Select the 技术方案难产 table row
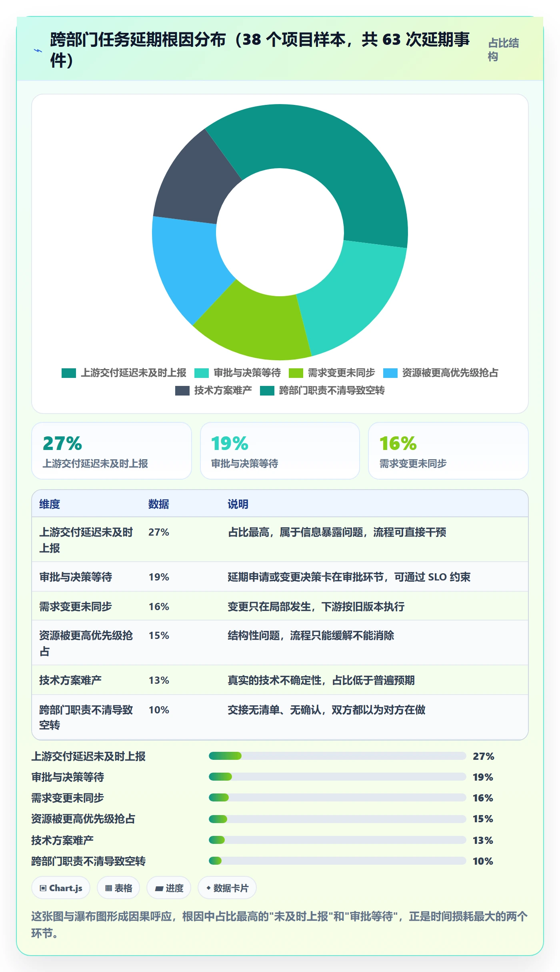This screenshot has height=972, width=560. pos(280,680)
